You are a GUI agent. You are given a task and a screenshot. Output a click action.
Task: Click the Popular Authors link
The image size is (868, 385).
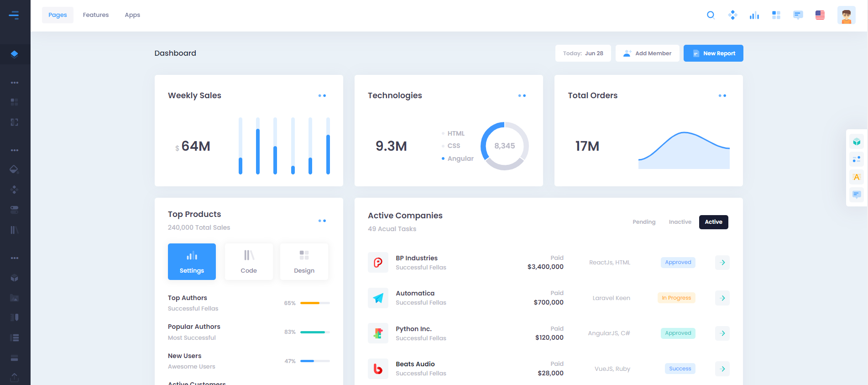(x=194, y=327)
